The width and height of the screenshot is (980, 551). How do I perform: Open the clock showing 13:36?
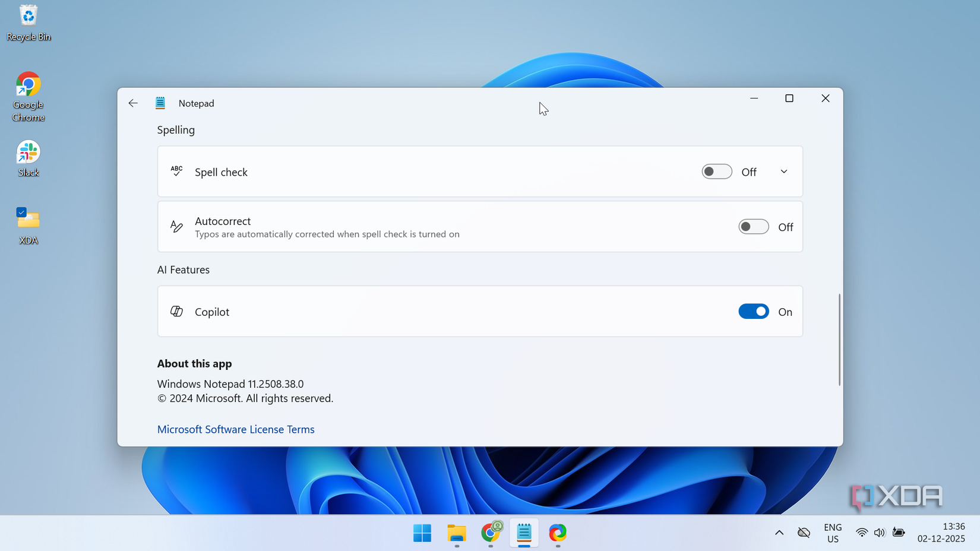click(x=941, y=533)
